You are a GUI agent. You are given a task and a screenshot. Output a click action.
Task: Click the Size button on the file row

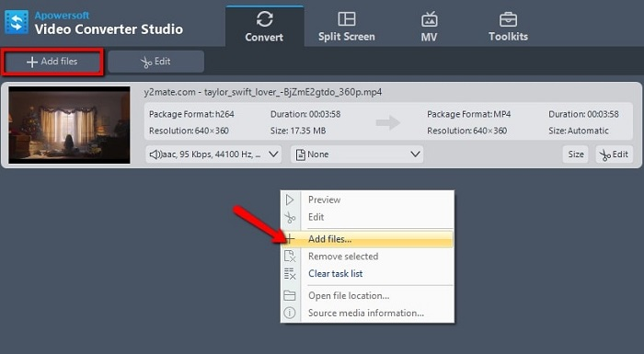[x=575, y=154]
